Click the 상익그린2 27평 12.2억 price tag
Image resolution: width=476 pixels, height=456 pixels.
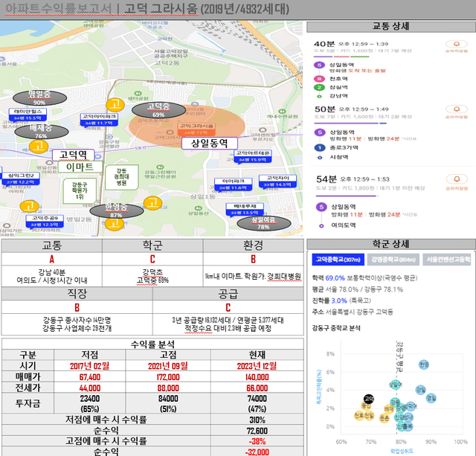21,179
